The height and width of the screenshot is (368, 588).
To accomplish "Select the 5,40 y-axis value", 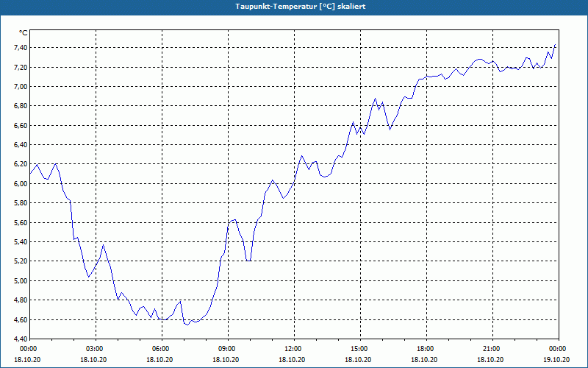I will (21, 242).
